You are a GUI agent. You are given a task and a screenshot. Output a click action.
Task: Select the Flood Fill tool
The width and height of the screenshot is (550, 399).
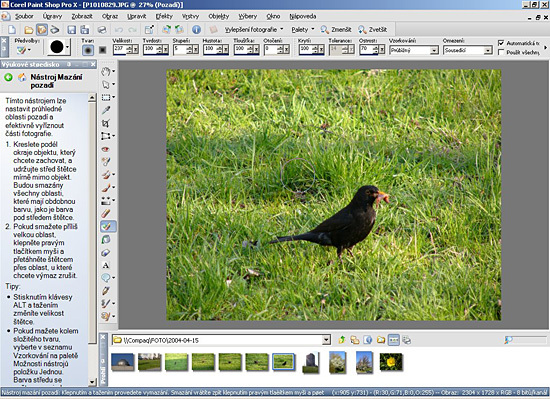pos(106,239)
